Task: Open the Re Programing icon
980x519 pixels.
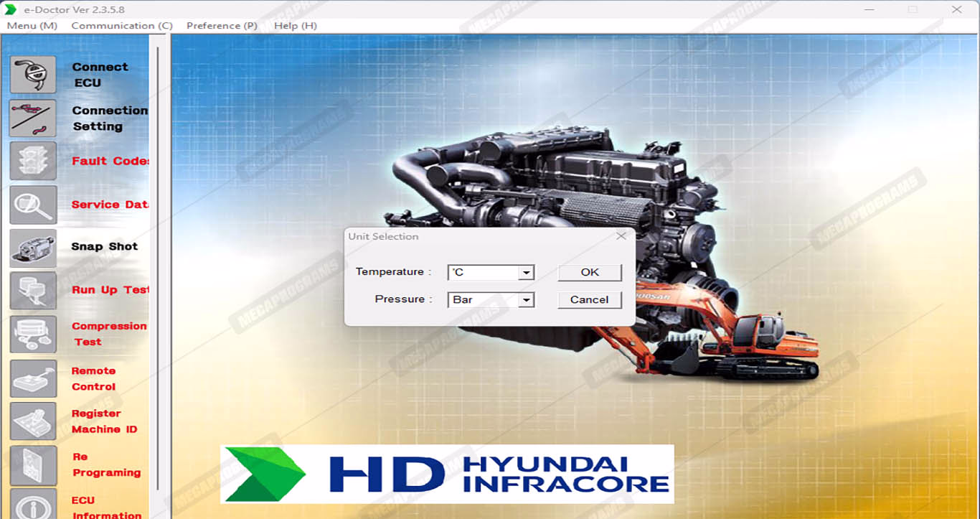Action: pos(33,465)
